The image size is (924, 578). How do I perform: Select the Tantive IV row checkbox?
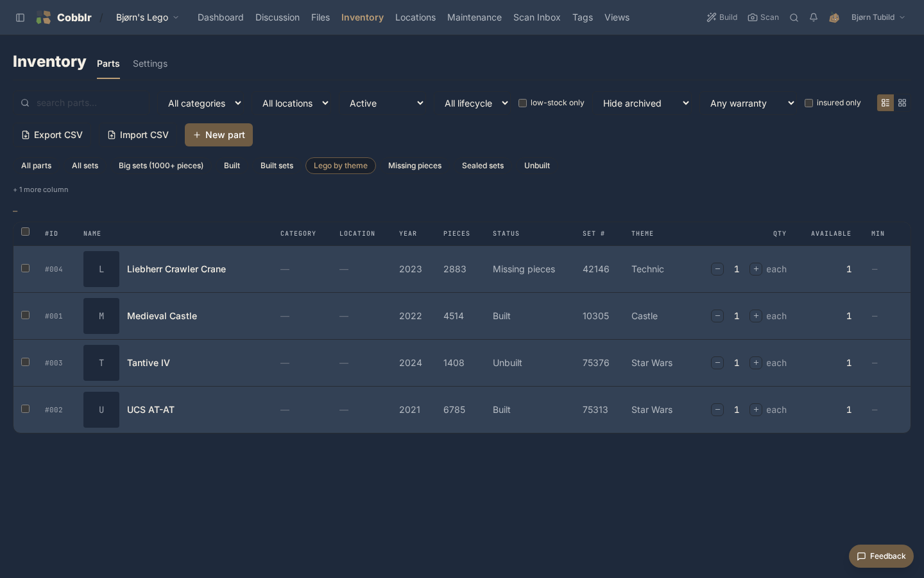coord(26,362)
